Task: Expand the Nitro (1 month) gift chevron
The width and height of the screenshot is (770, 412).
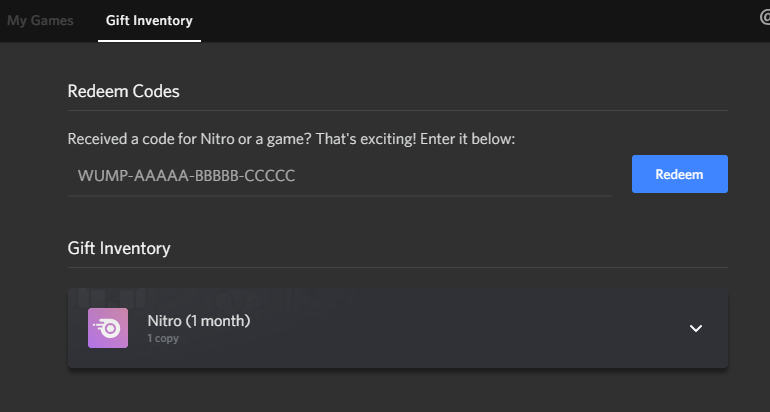Action: click(696, 328)
